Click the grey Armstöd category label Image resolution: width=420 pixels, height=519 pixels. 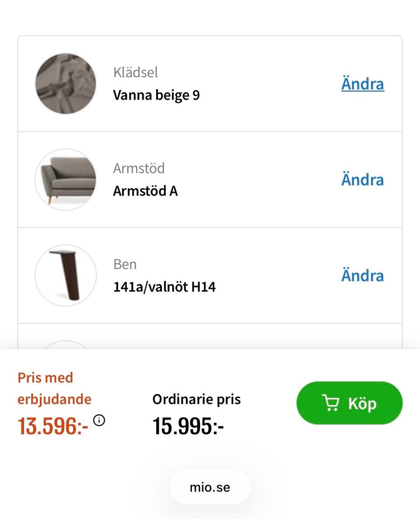139,168
